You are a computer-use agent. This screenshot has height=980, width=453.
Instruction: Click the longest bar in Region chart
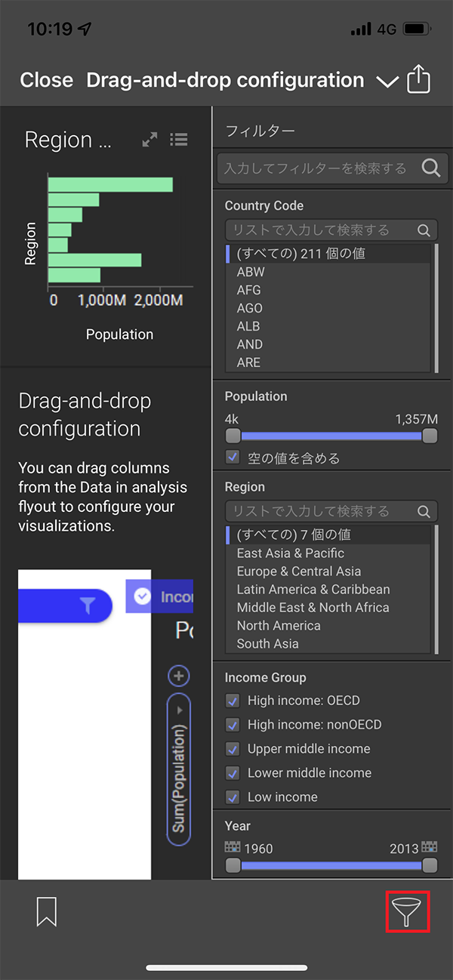pos(110,184)
